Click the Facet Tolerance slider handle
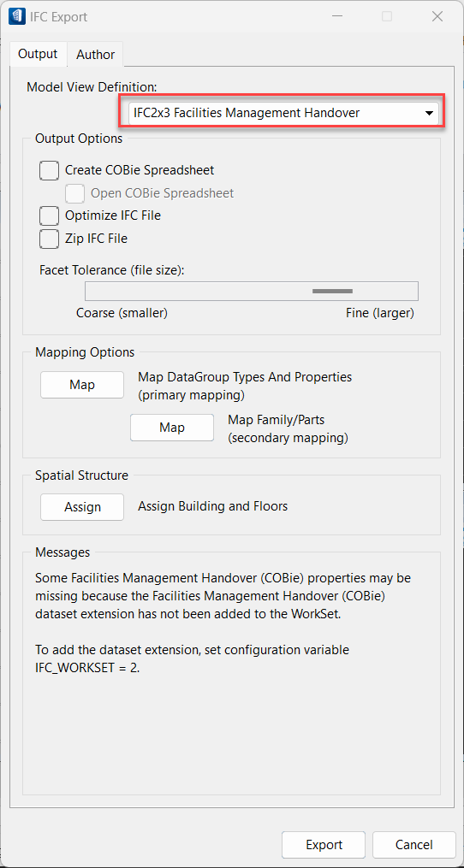 (333, 291)
